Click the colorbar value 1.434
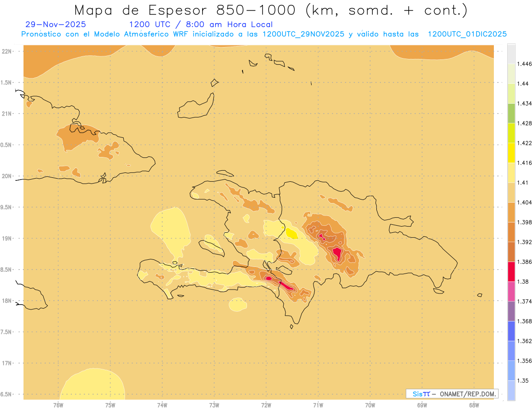 [x=525, y=103]
